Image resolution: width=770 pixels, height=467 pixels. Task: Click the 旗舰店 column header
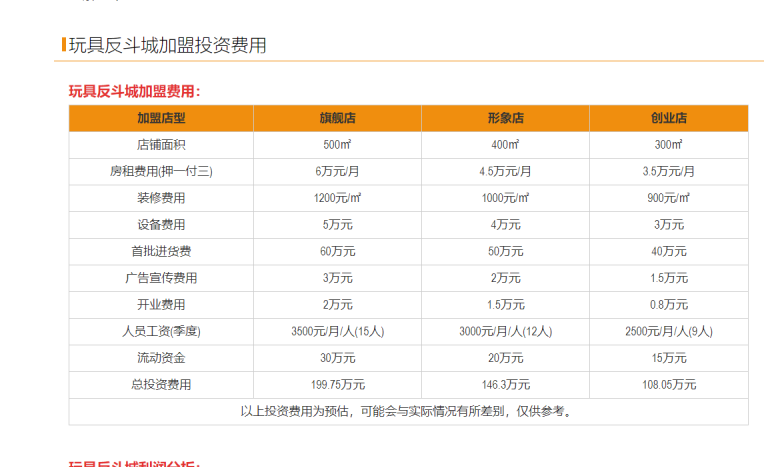click(337, 118)
